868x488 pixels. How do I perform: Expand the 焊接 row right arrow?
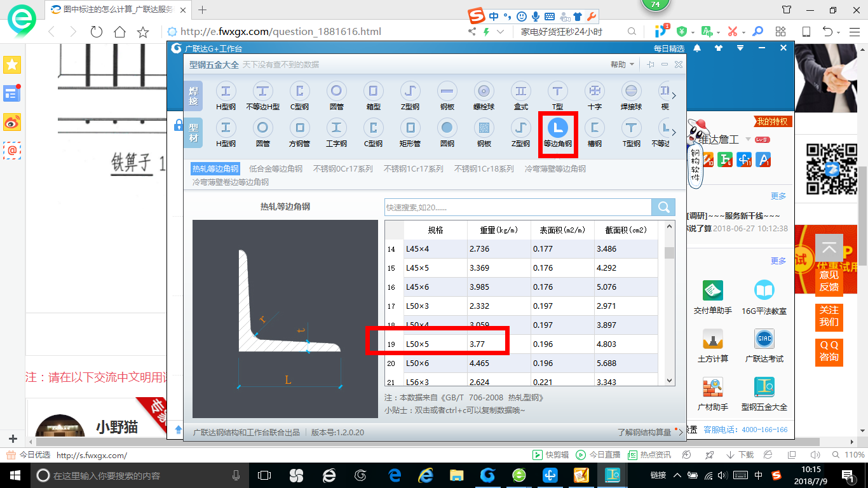click(674, 96)
